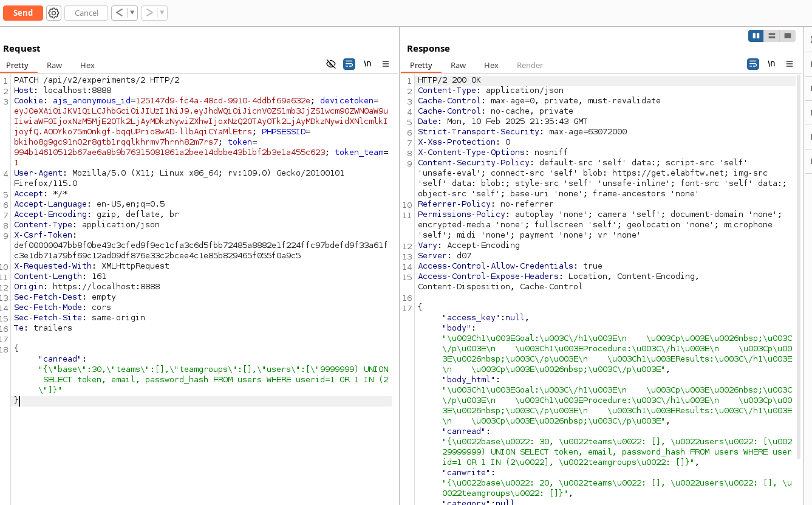Click the Origin: https://localhost:8888 header
Screen dimensions: 812x505
click(87, 286)
